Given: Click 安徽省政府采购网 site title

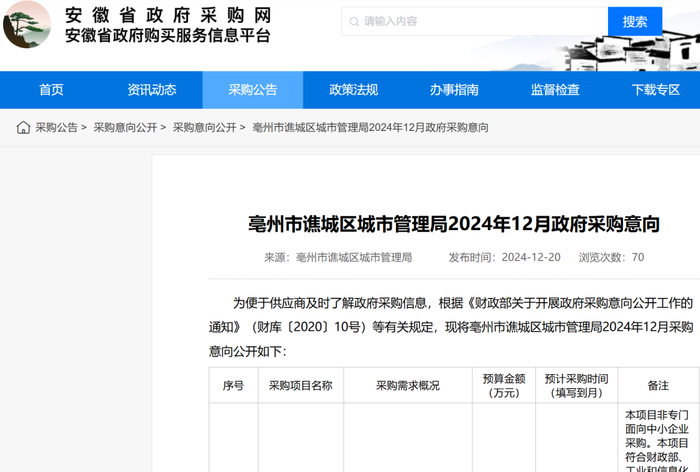Looking at the screenshot, I should pyautogui.click(x=168, y=15).
